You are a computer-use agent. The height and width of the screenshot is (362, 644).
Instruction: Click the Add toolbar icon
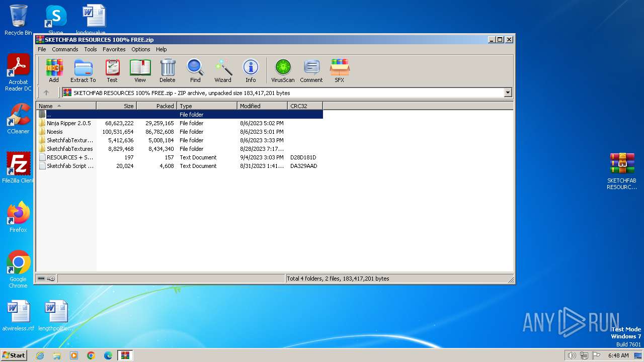point(54,70)
